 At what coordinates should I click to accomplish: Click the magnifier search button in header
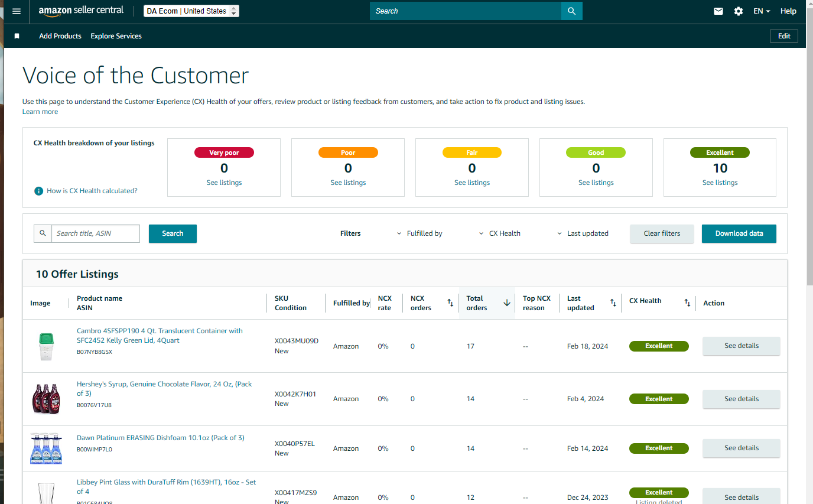click(x=571, y=11)
